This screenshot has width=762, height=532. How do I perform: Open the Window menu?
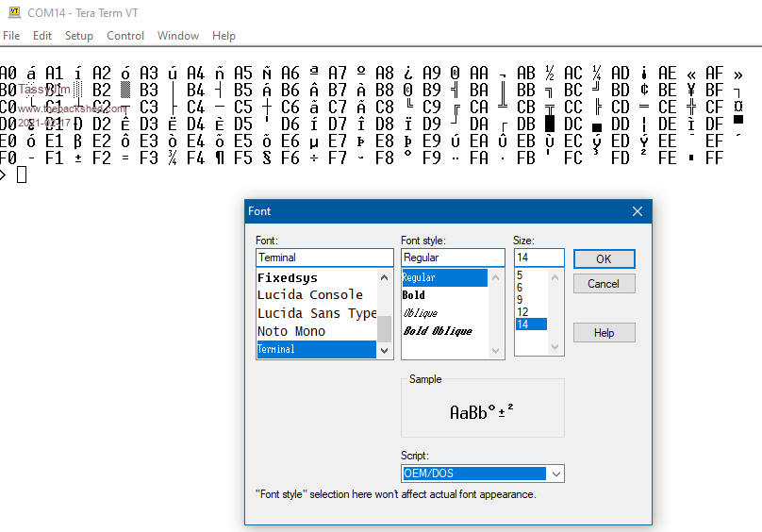[177, 36]
